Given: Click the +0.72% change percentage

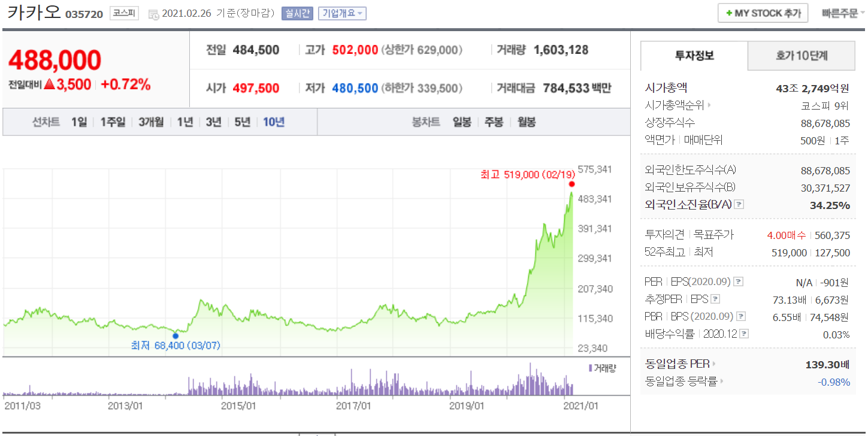Looking at the screenshot, I should pyautogui.click(x=126, y=85).
